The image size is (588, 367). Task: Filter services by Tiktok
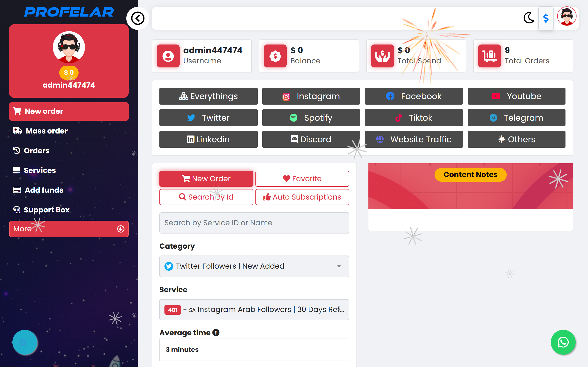point(413,118)
